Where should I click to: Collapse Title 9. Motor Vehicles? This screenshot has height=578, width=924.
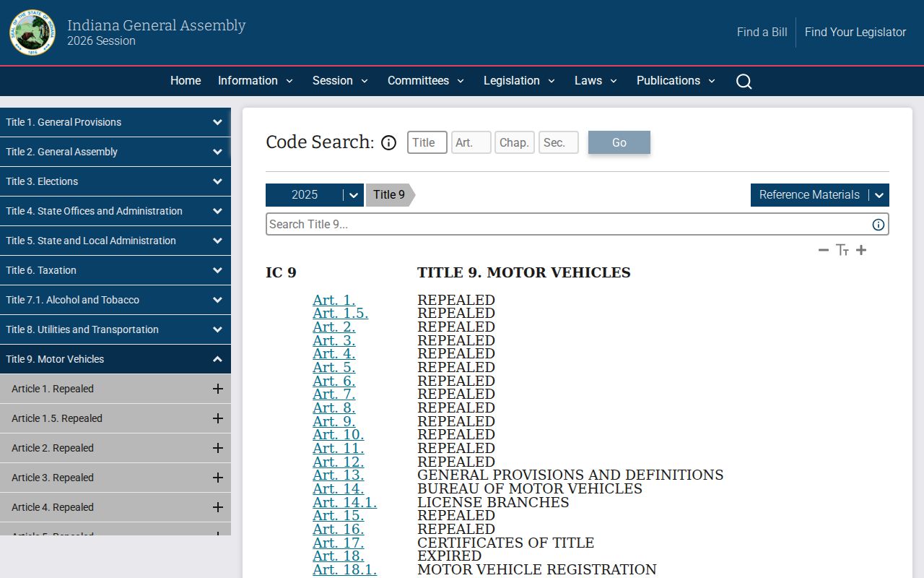(x=115, y=359)
